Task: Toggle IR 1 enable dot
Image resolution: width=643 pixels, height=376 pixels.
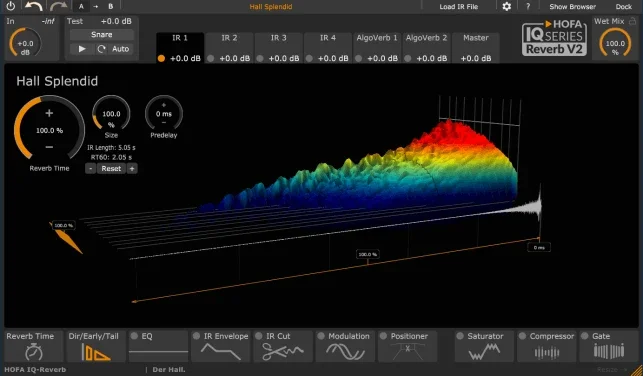Action: tap(162, 59)
